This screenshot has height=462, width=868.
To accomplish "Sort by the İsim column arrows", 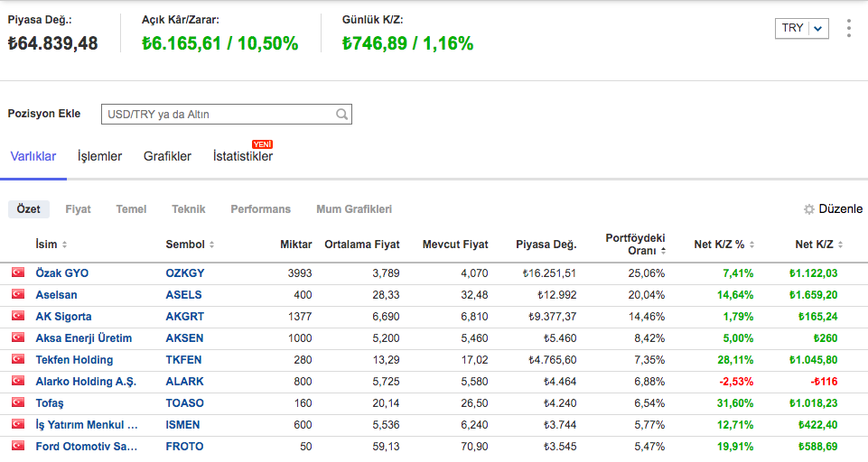I will click(x=64, y=245).
